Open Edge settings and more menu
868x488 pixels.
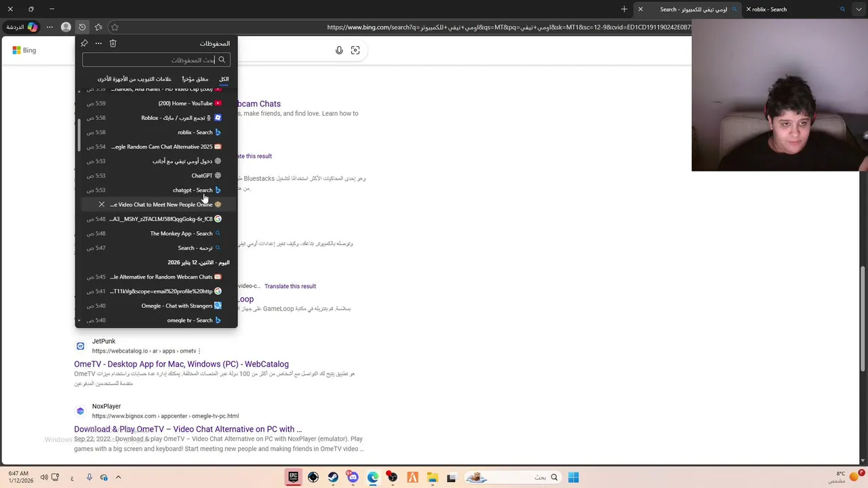50,27
